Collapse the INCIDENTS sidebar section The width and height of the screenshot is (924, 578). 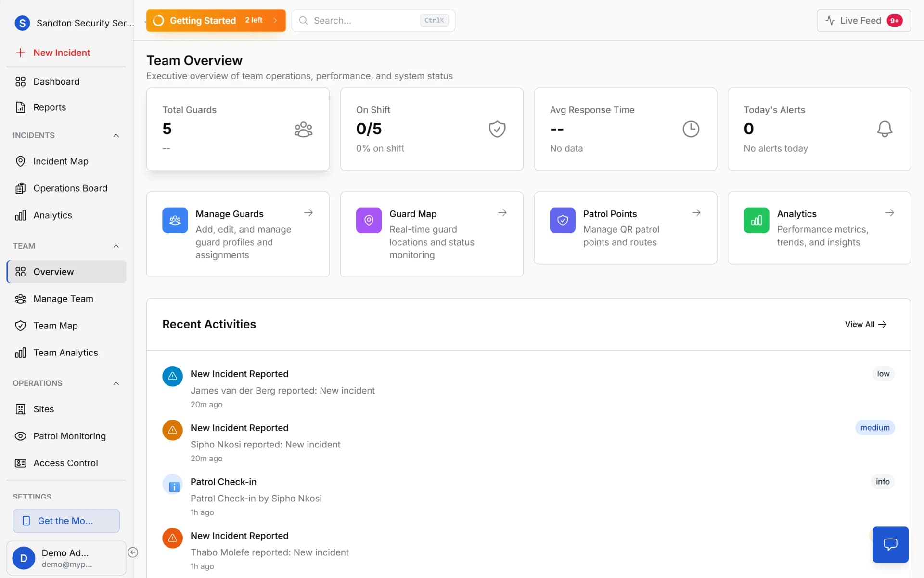coord(116,135)
